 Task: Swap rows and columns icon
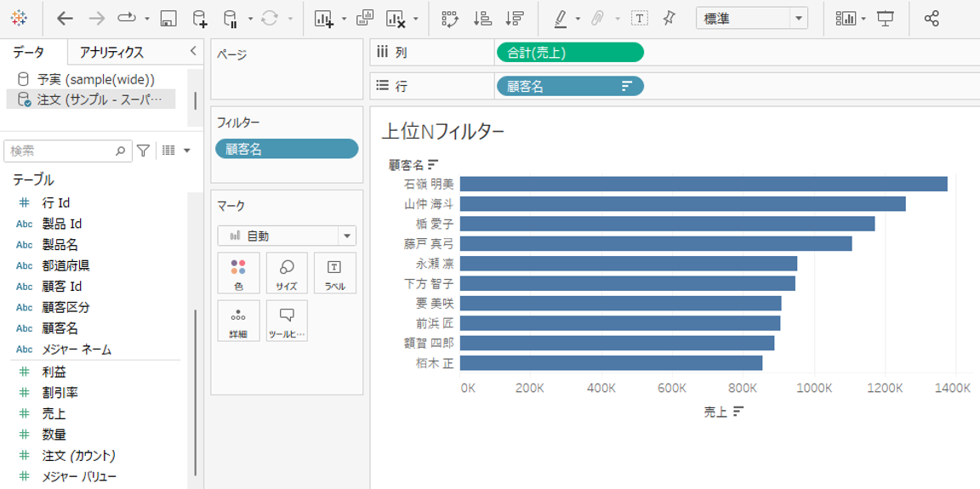pos(450,19)
